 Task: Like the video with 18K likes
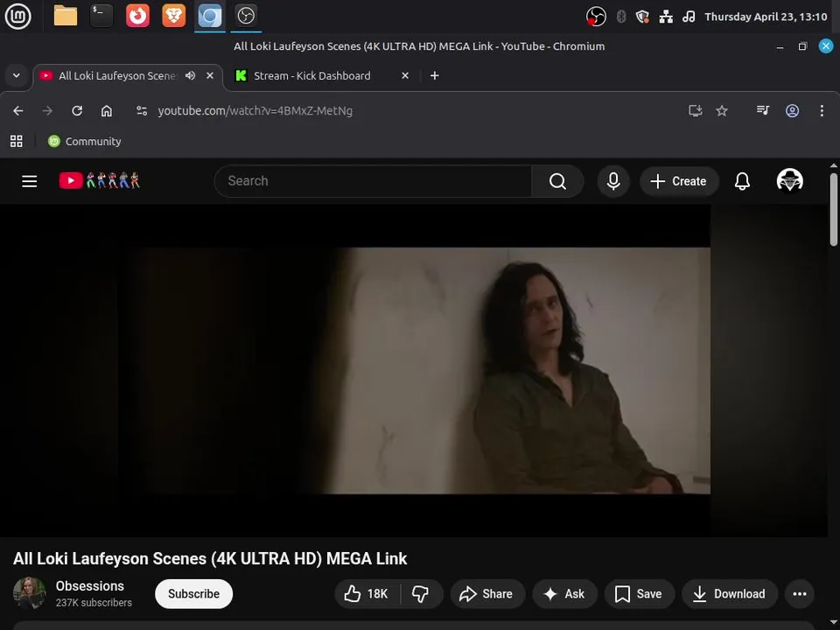tap(367, 593)
